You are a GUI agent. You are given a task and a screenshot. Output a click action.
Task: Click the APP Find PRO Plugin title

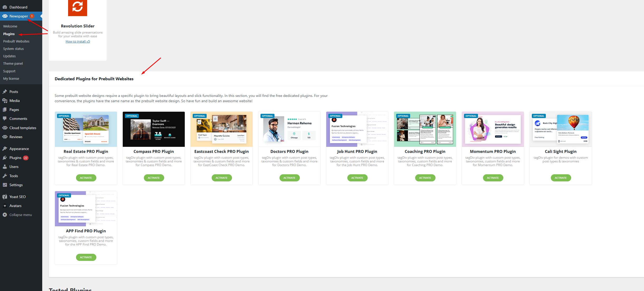tap(86, 231)
